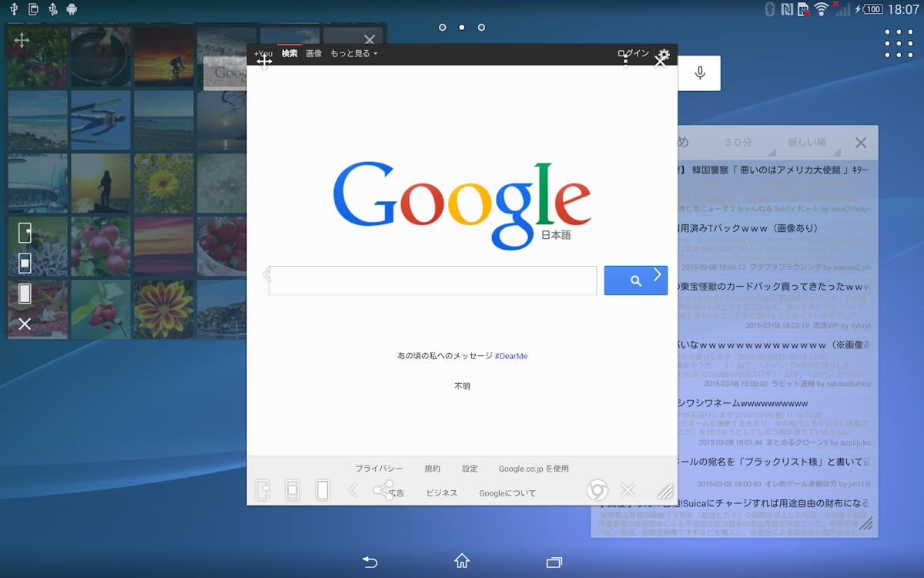Tap the resize grip of the browser window
This screenshot has width=924, height=578.
click(x=665, y=492)
